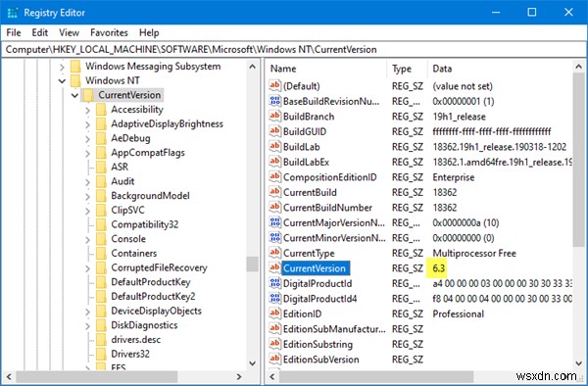The width and height of the screenshot is (588, 386).
Task: Expand the Audit key
Action: 88,182
